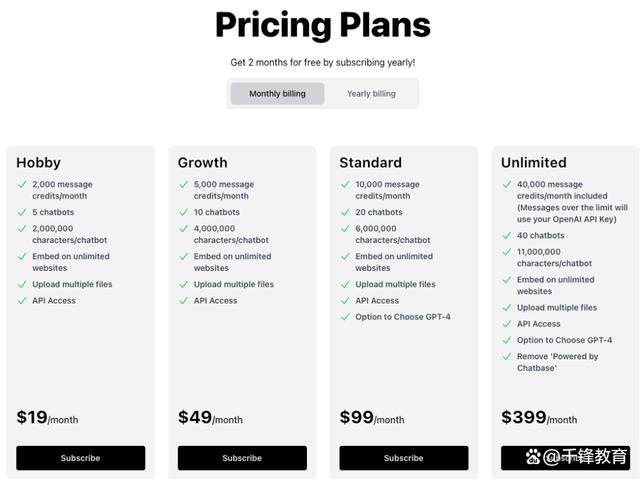
Task: Click checkmark beside Growth Upload multiple files
Action: 184,284
